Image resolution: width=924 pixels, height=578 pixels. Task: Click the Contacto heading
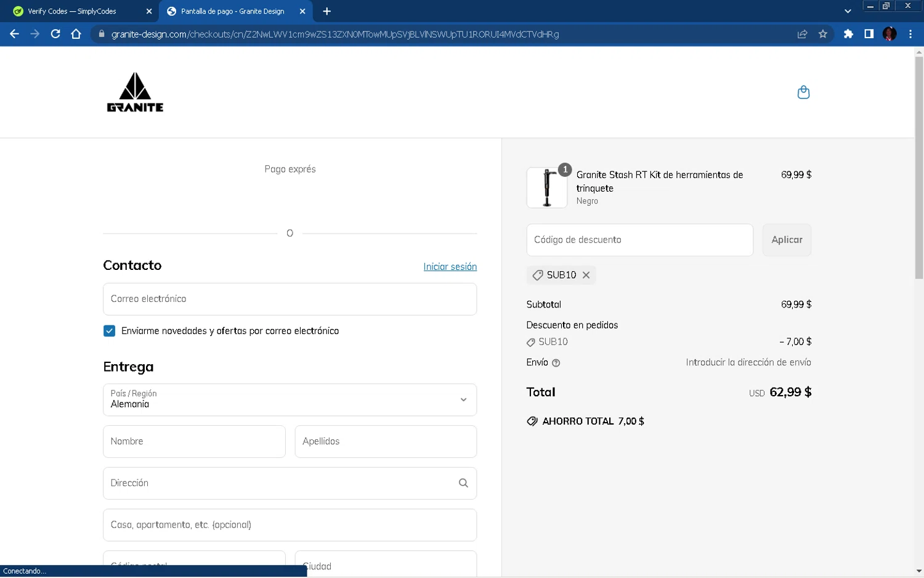coord(132,266)
